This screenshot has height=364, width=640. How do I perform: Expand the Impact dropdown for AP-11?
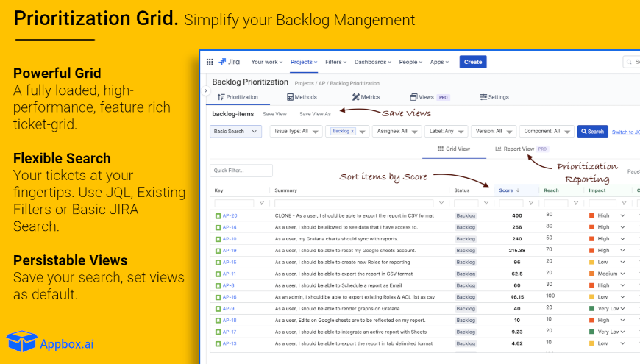(x=622, y=274)
